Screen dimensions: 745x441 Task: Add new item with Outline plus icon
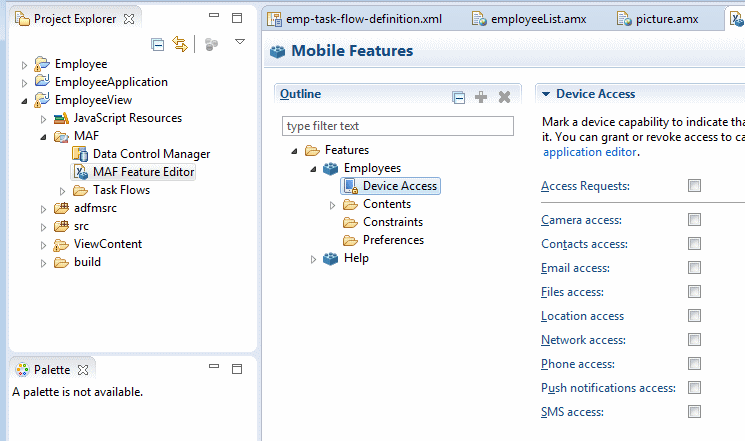click(481, 97)
